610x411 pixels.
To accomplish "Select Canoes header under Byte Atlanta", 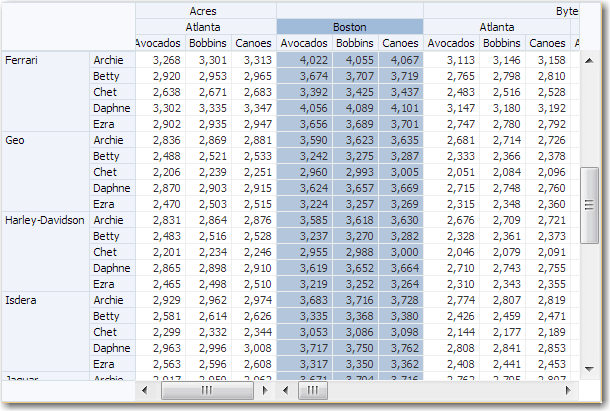I will [x=547, y=43].
